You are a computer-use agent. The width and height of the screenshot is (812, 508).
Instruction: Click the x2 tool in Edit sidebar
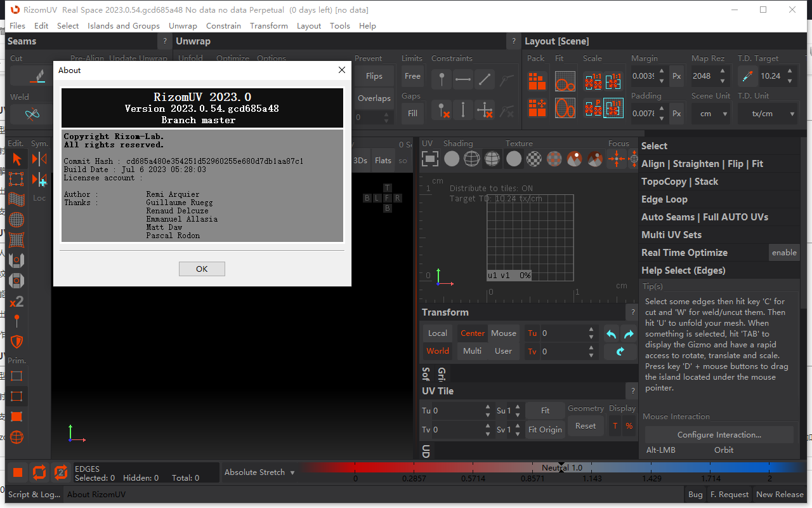[16, 301]
